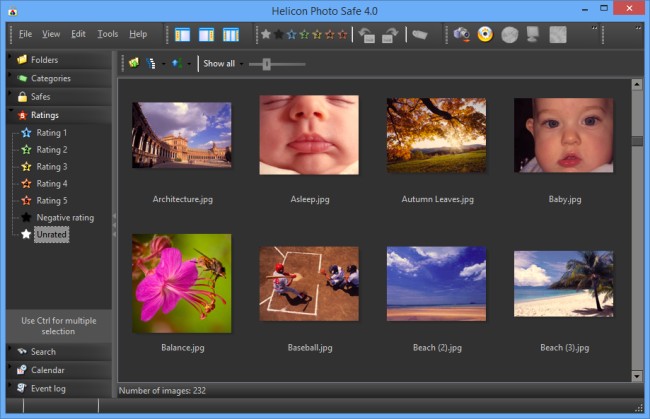Viewport: 650px width, 419px height.
Task: Expand the Folders panel section
Action: point(44,60)
